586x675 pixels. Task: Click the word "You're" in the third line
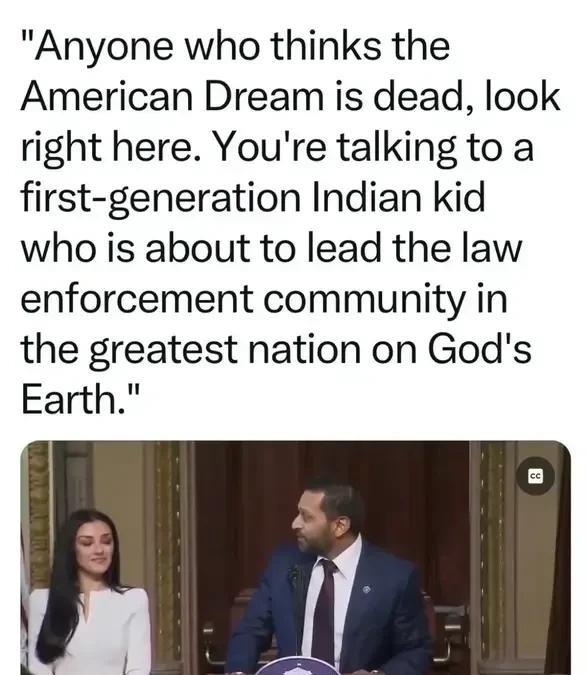[x=270, y=147]
